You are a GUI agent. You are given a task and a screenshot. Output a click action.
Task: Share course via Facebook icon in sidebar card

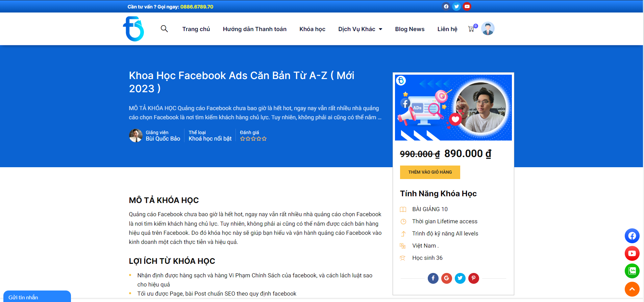[433, 278]
